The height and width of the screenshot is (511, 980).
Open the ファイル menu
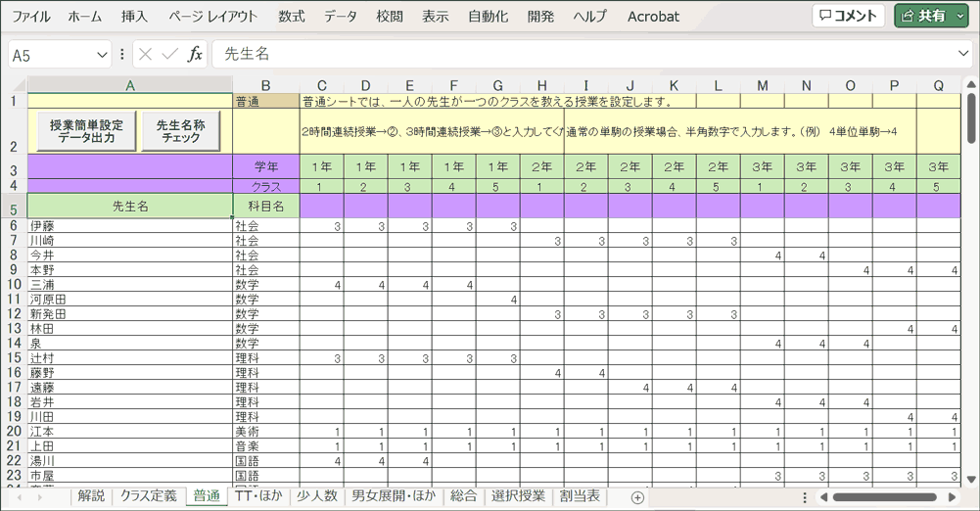click(x=30, y=17)
